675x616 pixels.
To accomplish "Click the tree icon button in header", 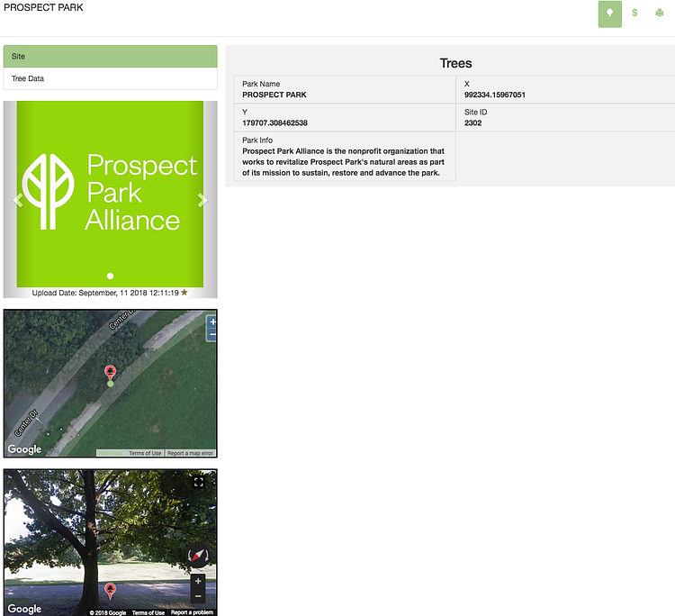I will [609, 14].
